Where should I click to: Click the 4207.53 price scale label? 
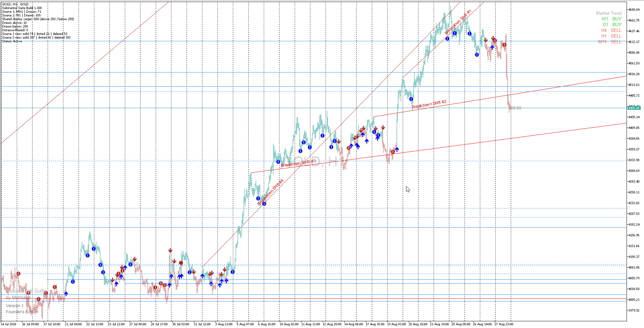[x=634, y=214]
